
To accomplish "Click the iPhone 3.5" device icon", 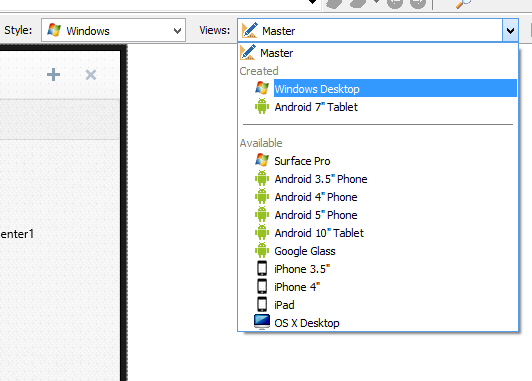I will pyautogui.click(x=262, y=268).
